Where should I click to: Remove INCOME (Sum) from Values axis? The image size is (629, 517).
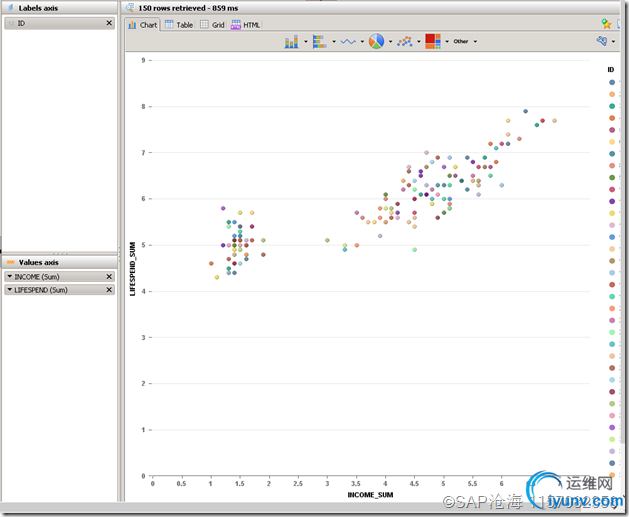[x=109, y=276]
